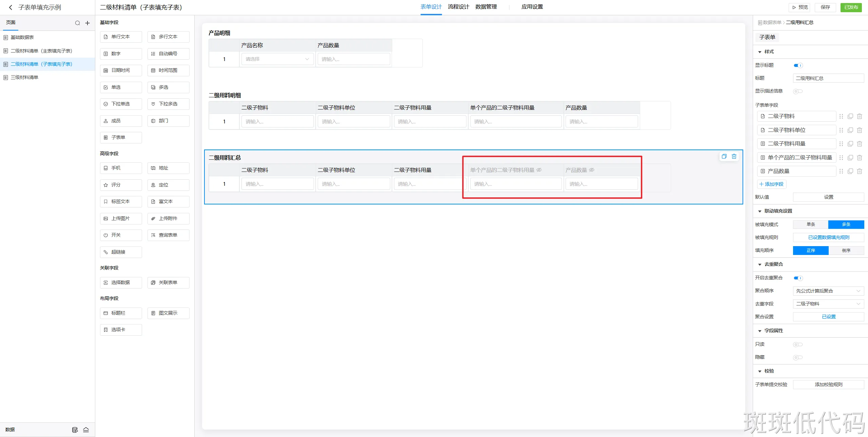This screenshot has height=437, width=868.
Task: Open the 去重字段 dropdown
Action: pos(828,304)
